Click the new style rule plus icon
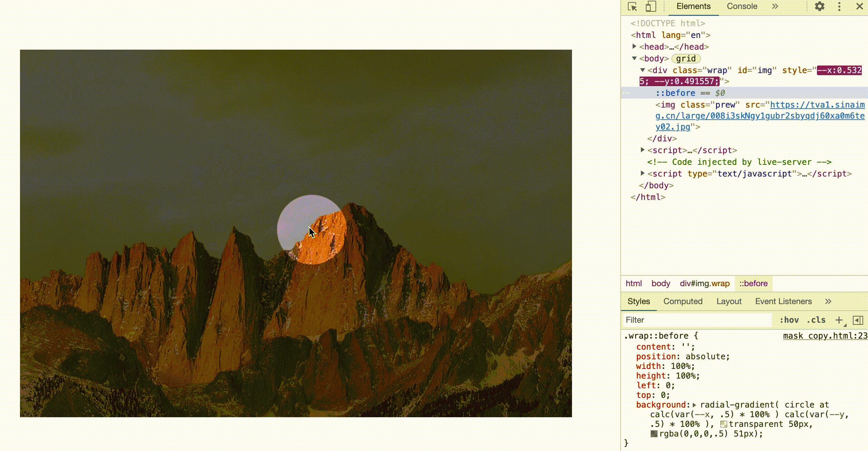 (x=839, y=320)
